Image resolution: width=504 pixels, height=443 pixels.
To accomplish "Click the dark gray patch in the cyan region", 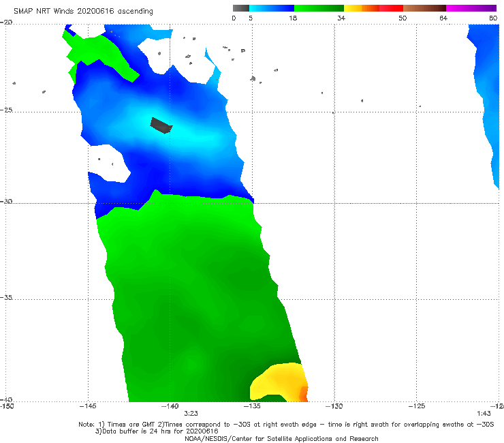I will click(161, 125).
